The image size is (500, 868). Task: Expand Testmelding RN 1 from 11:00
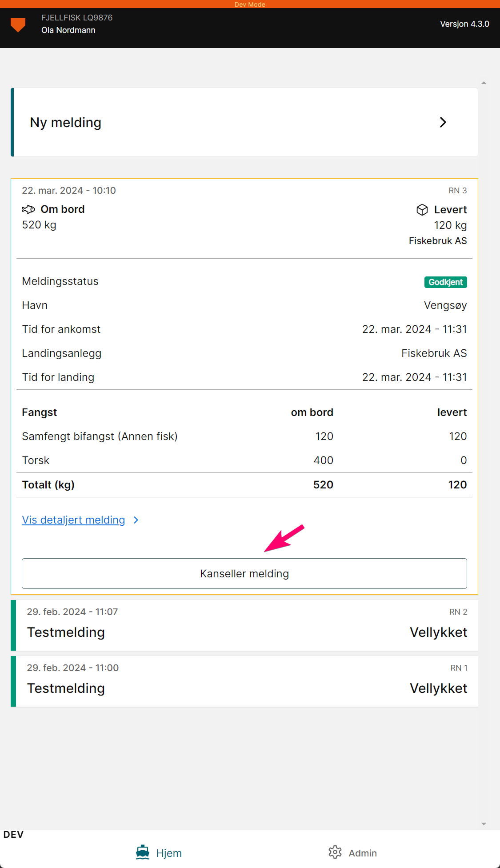tap(244, 681)
